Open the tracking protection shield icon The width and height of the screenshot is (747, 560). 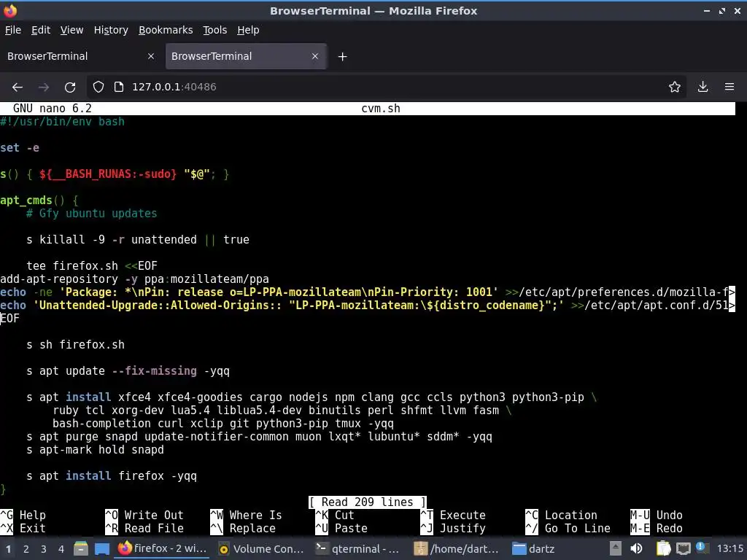[98, 87]
